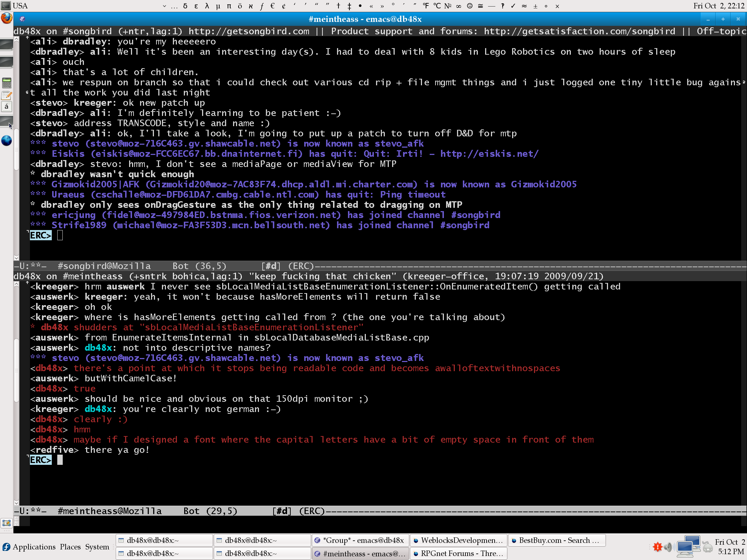
Task: Insert the lambda λ character from the palette
Action: pos(207,6)
